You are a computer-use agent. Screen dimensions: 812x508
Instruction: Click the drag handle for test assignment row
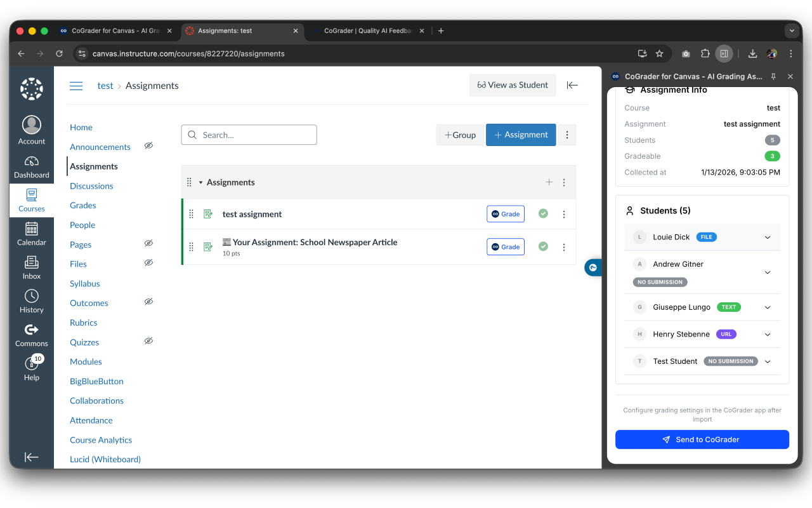coord(192,214)
